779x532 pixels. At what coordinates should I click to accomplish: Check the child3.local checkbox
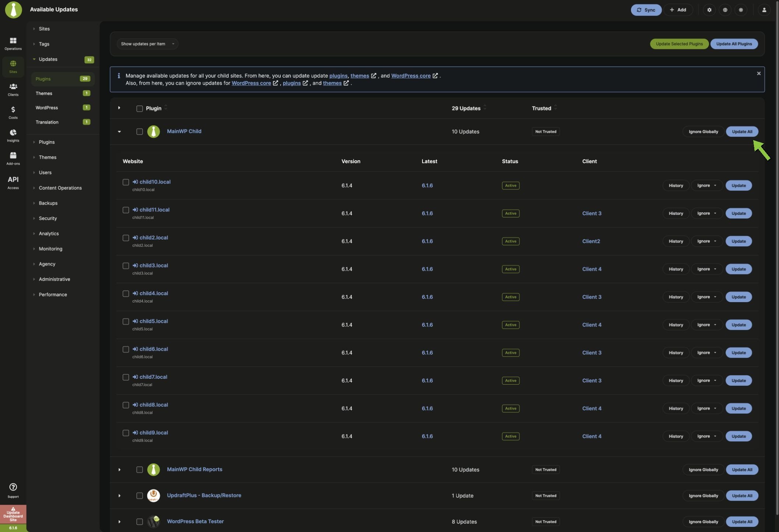tap(126, 266)
